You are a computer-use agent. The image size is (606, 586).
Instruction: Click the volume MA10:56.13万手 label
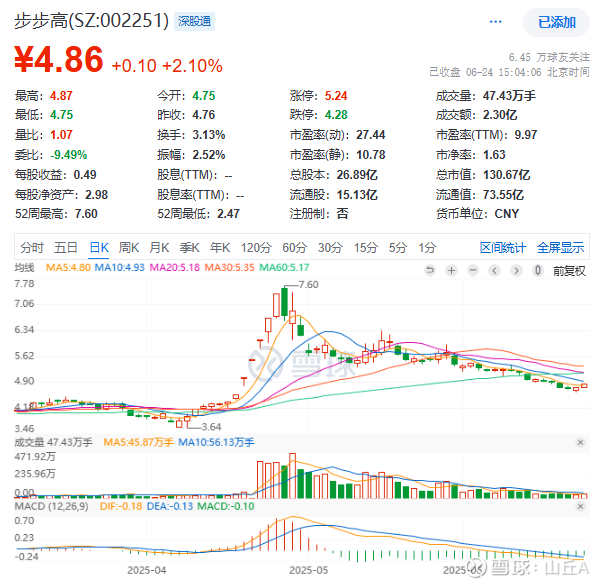point(216,442)
